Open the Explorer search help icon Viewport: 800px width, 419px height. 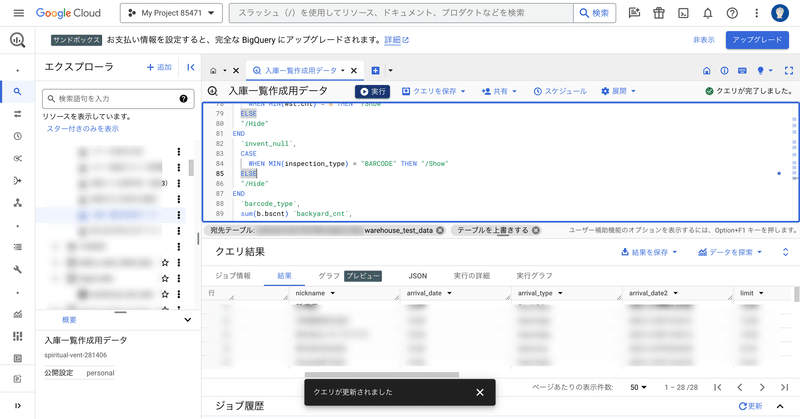click(183, 99)
